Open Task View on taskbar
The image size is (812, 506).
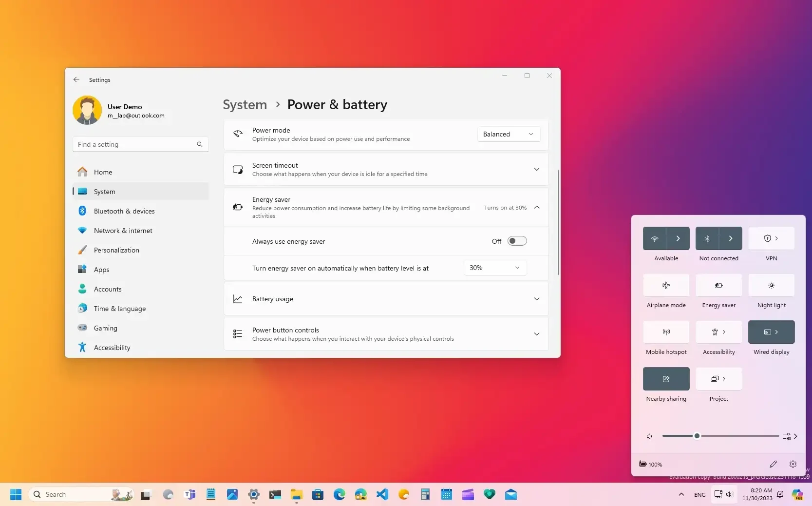[x=146, y=495]
